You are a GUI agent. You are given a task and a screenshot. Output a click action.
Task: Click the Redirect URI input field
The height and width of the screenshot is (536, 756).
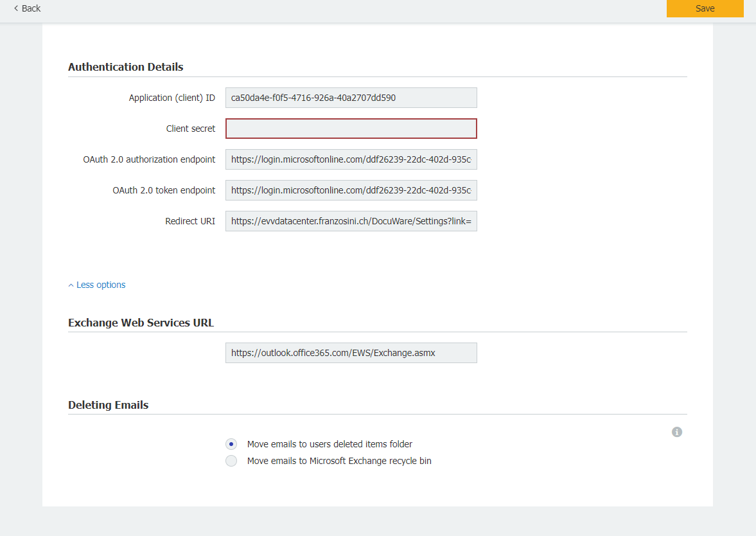tap(351, 221)
